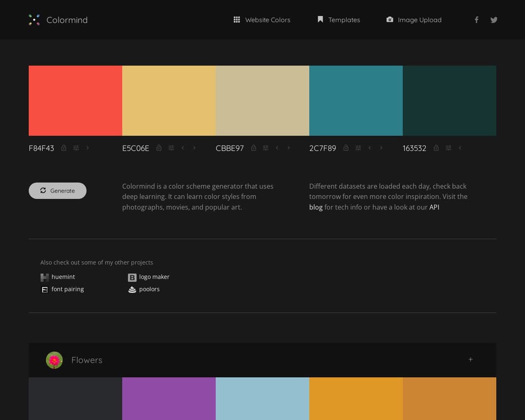This screenshot has width=525, height=420.
Task: Select the light blue Flowers swatch
Action: pyautogui.click(x=262, y=399)
